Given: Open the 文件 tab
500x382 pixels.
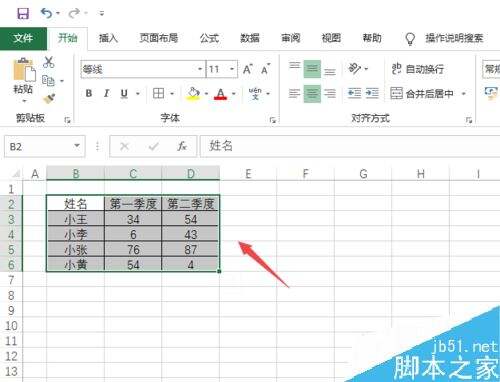Looking at the screenshot, I should (x=23, y=38).
